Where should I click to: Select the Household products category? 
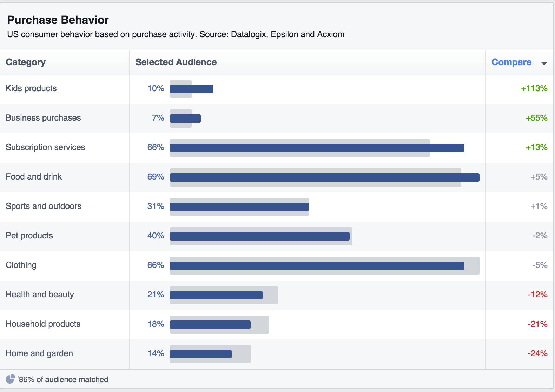43,324
